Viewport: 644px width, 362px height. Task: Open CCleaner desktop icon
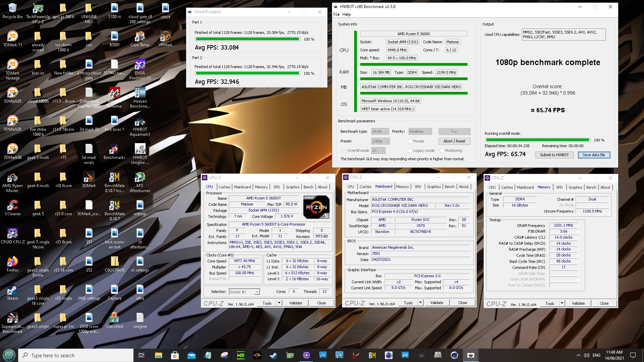(x=12, y=208)
